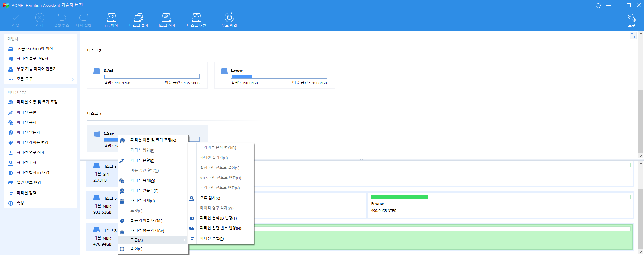Screen dimensions: 644x255
Task: Click the 다시 실행 redo icon
Action: (84, 20)
